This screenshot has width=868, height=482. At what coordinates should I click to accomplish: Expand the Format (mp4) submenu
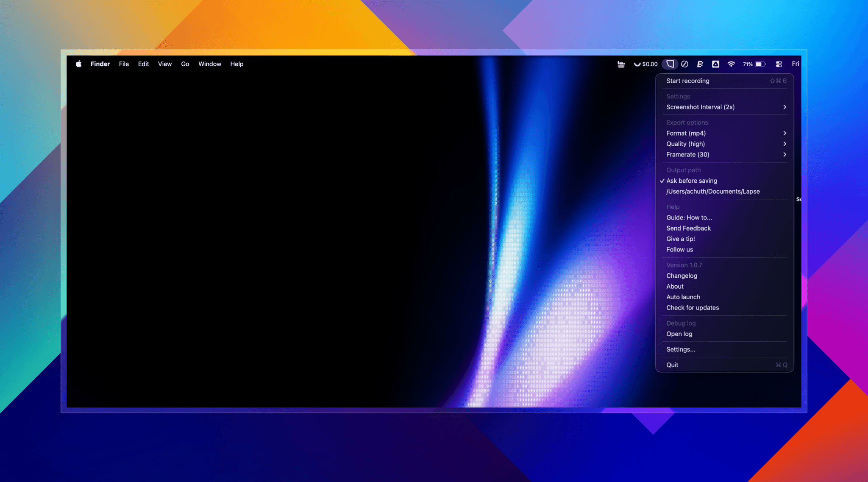pyautogui.click(x=724, y=133)
